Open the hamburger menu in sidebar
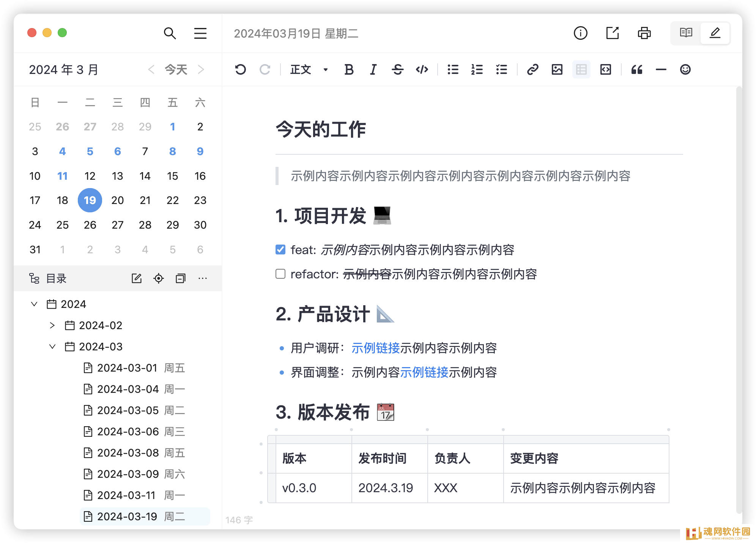Screen dimensions: 756x543 [x=200, y=33]
